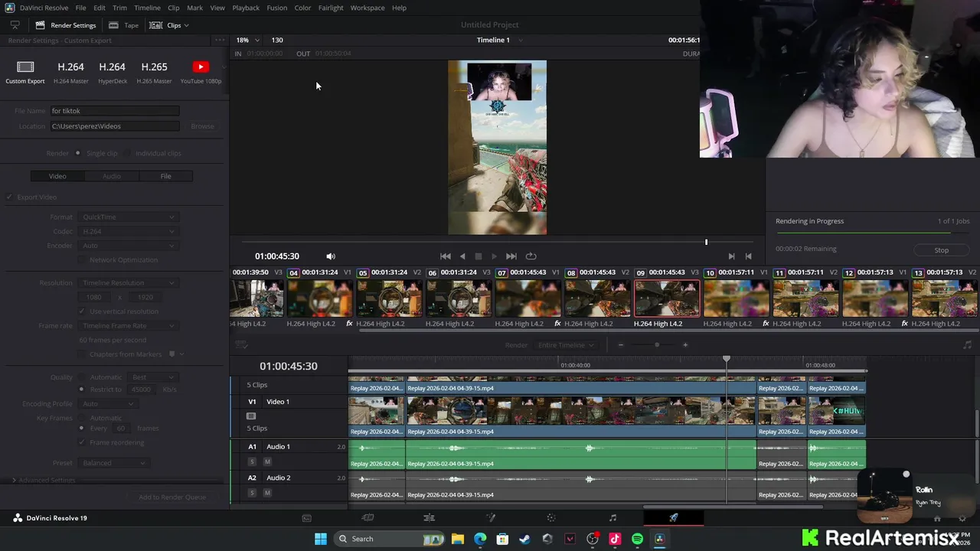
Task: Enable Network Optimization
Action: point(82,260)
